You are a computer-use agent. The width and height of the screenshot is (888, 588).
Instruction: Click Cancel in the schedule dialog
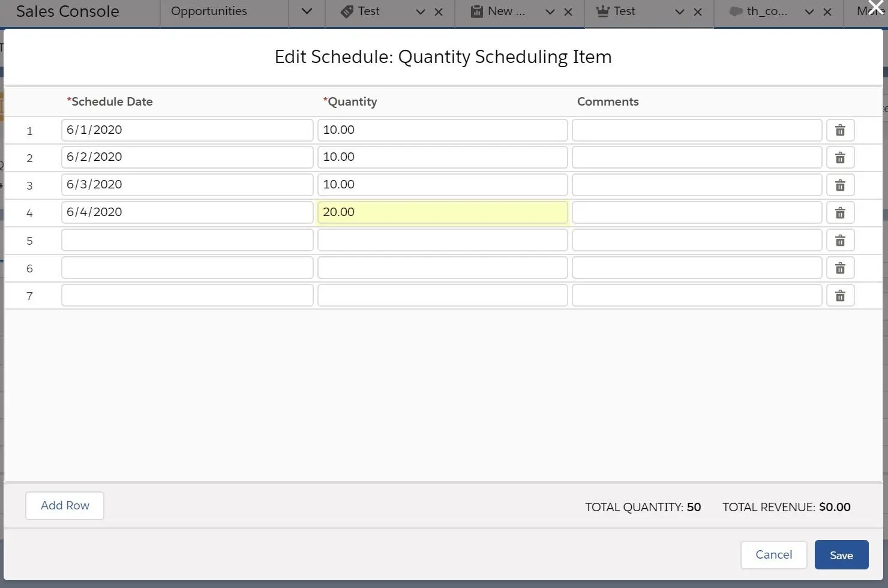click(x=773, y=554)
